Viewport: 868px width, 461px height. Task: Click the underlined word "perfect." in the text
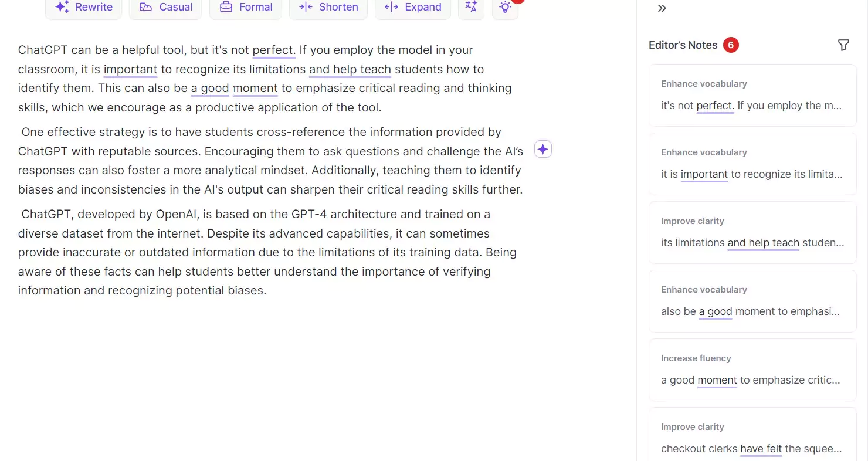(274, 50)
